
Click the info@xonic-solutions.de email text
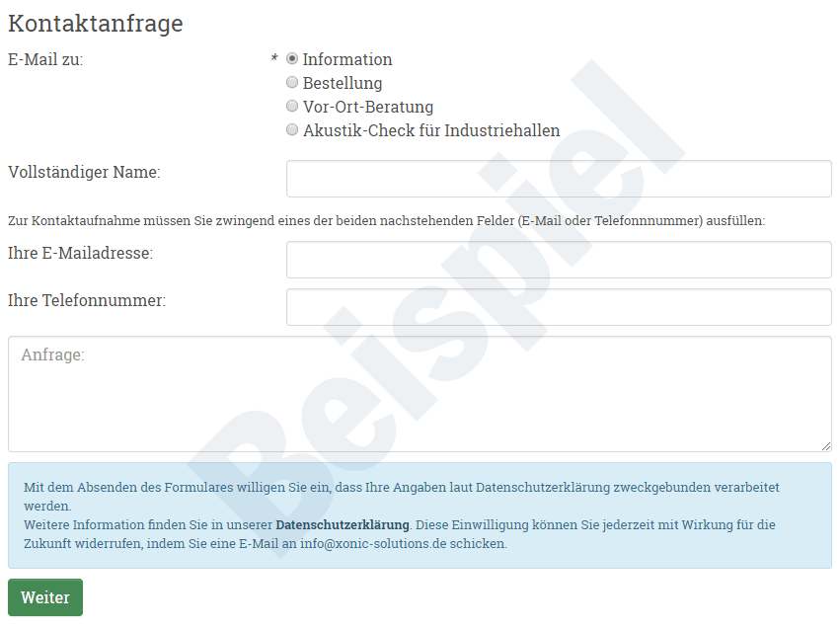373,543
